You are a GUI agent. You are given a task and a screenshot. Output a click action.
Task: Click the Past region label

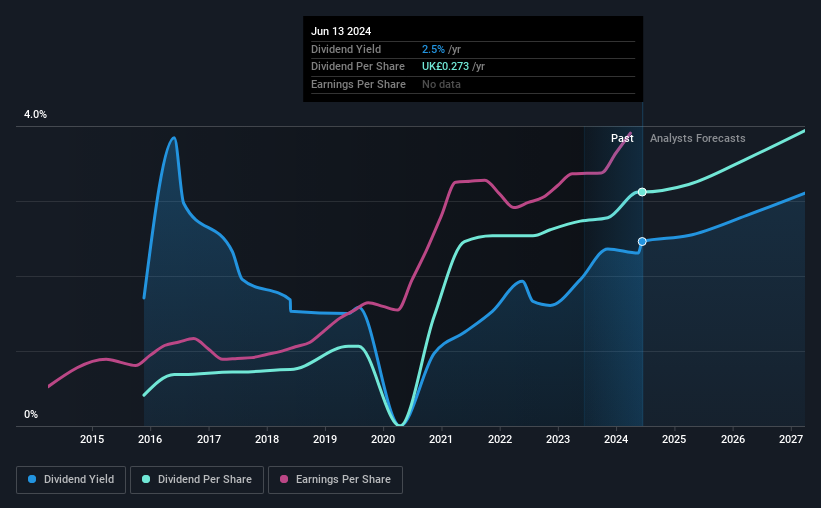pos(622,138)
